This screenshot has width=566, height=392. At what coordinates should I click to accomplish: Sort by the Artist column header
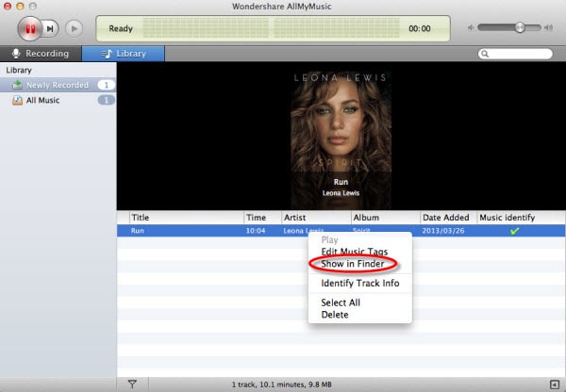[x=316, y=218]
